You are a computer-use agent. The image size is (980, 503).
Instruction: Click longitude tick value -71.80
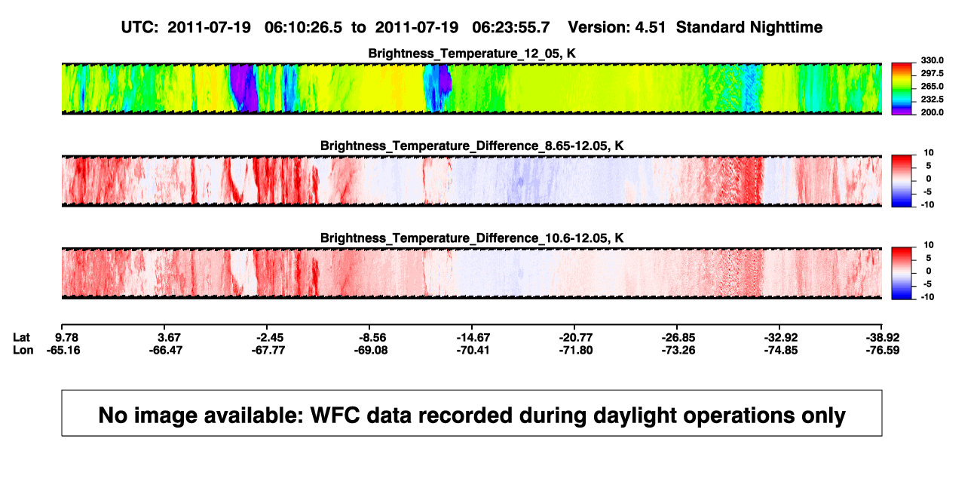coord(577,350)
